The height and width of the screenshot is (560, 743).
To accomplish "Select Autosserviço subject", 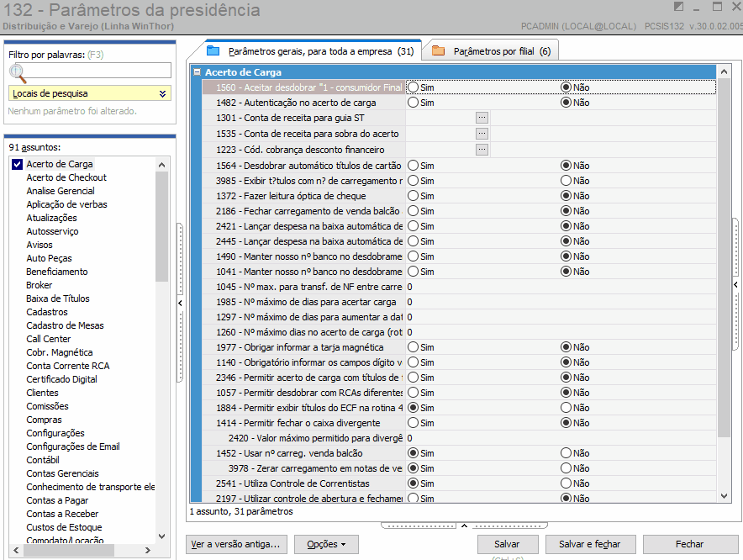I will tap(52, 231).
